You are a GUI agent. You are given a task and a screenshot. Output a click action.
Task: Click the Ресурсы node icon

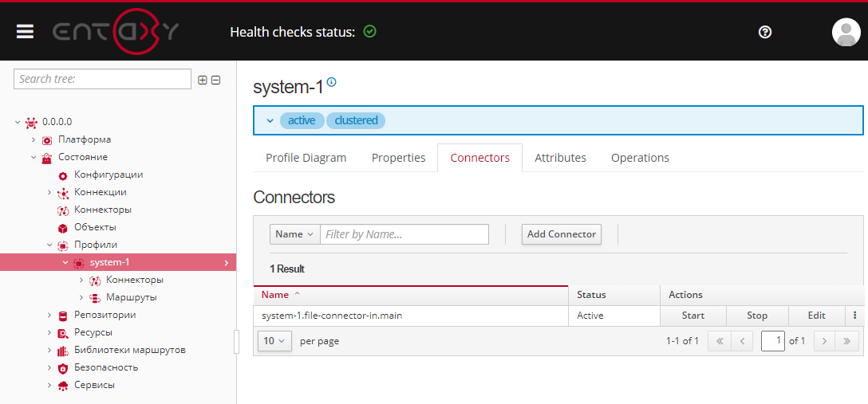pos(63,333)
